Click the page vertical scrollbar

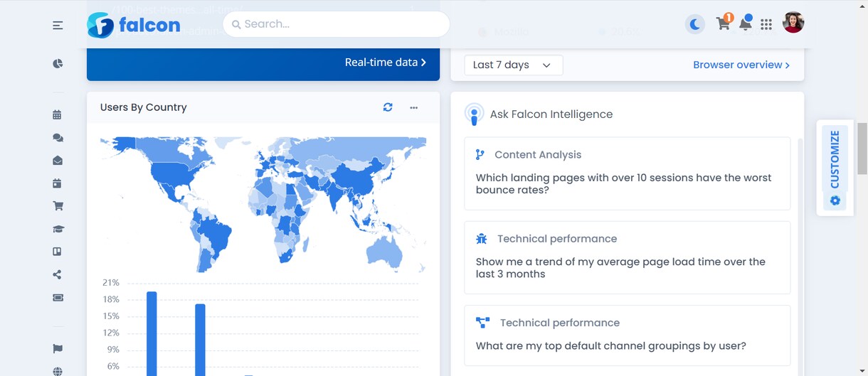[x=862, y=149]
